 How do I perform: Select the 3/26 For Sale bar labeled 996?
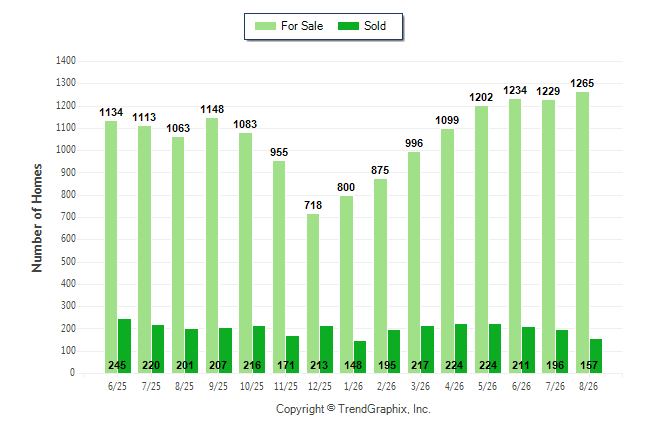click(414, 263)
